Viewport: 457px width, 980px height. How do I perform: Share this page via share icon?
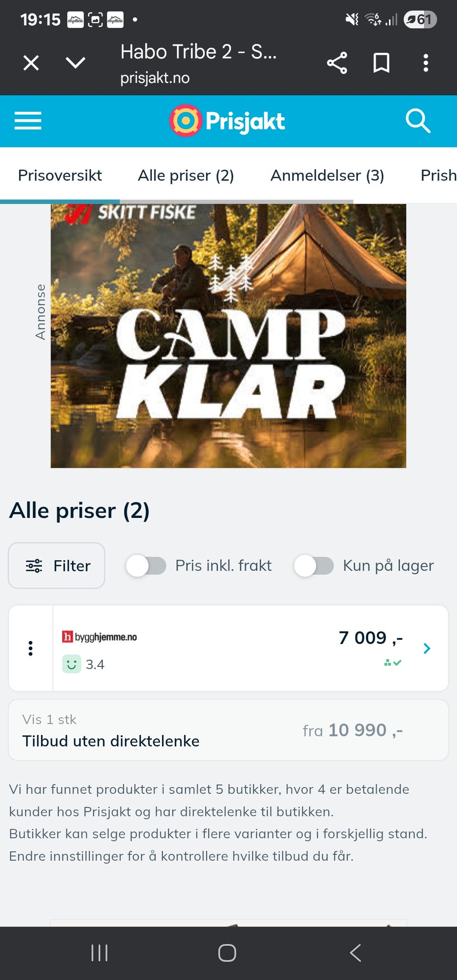(x=337, y=63)
